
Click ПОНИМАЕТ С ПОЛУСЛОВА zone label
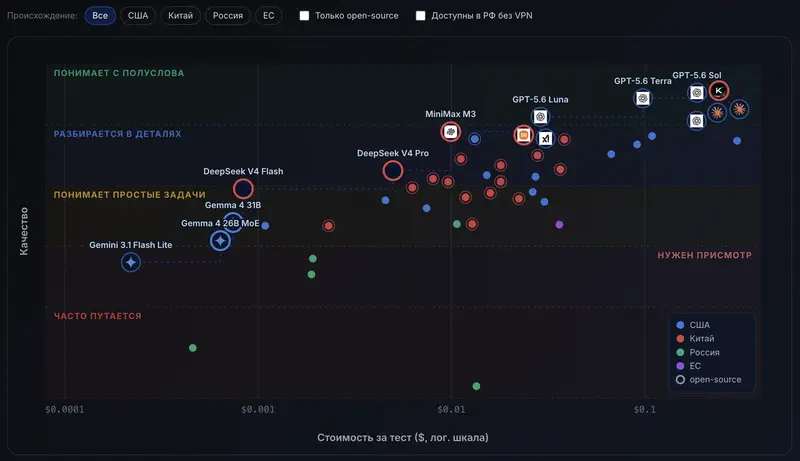(x=119, y=73)
